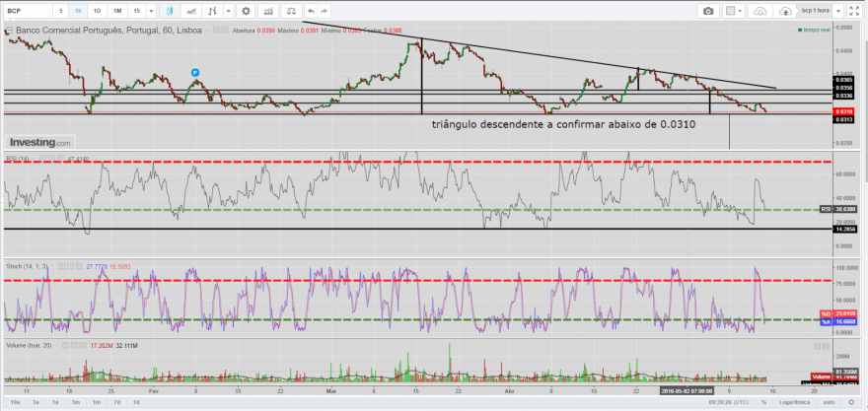Viewport: 868px width, 411px height.
Task: Set time range to 1d
Action: pos(136,402)
